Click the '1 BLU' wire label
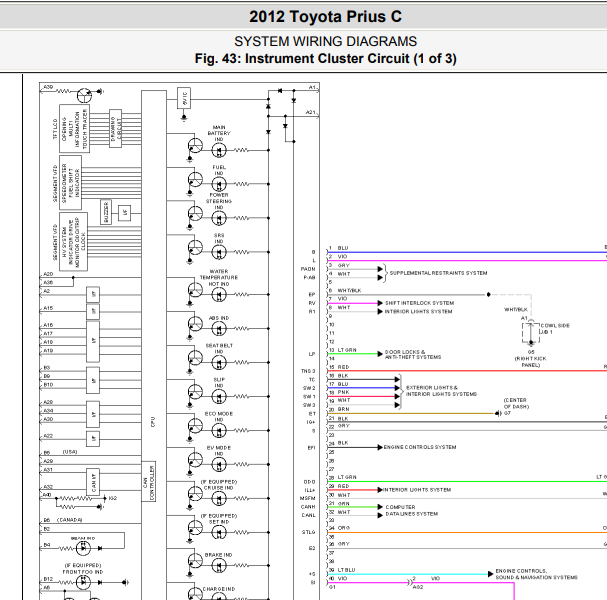The width and height of the screenshot is (607, 600). [x=339, y=248]
